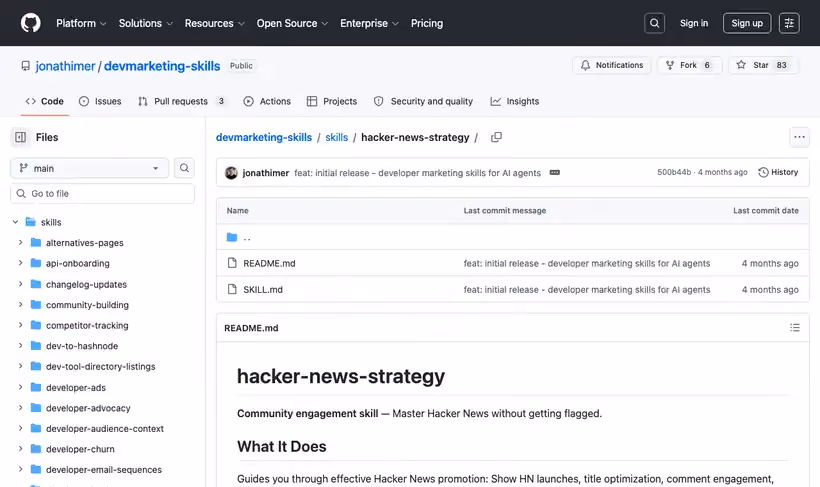Select developer-advocacy in file tree
The width and height of the screenshot is (820, 487).
88,408
